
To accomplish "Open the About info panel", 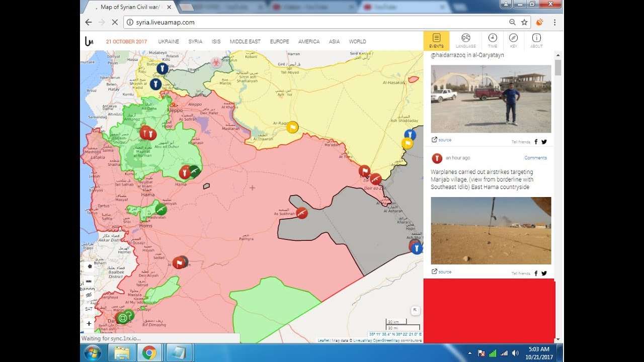I will [536, 41].
